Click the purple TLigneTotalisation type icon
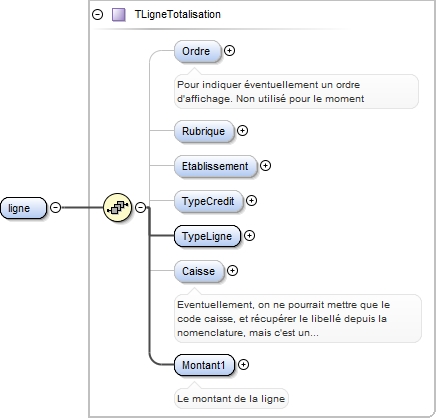The height and width of the screenshot is (419, 437). (119, 15)
